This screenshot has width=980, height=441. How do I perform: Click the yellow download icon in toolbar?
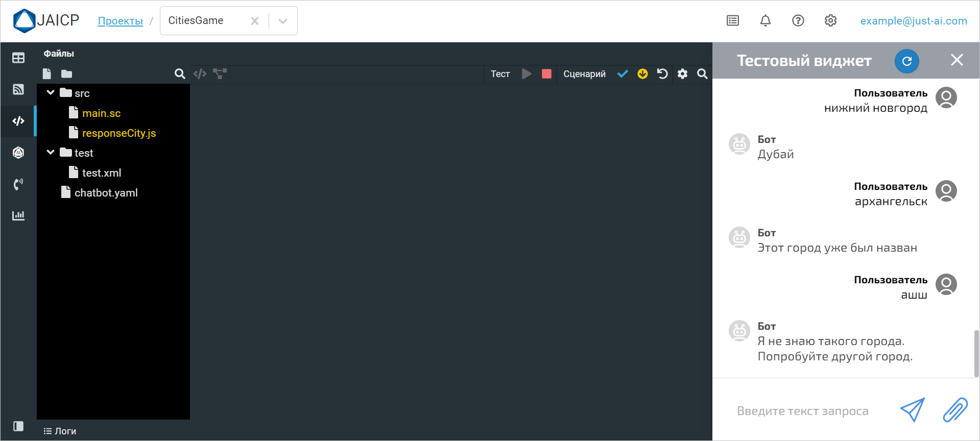[x=642, y=74]
